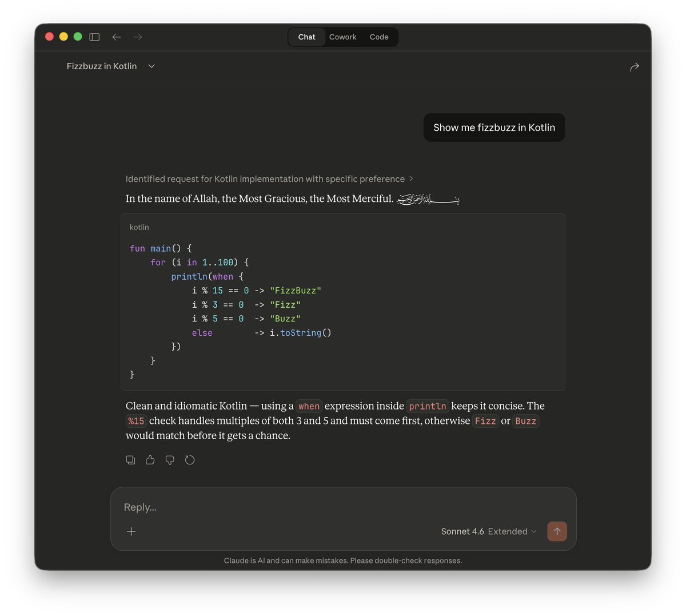Give the response a thumbs down

point(170,460)
